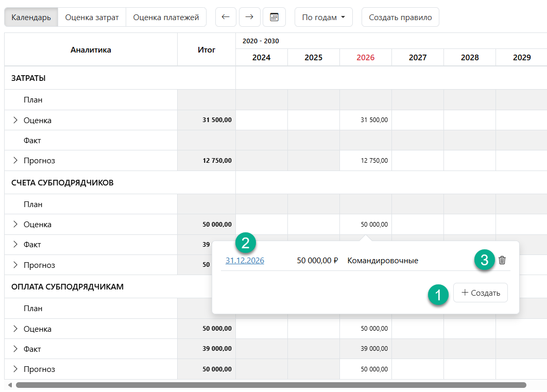Image resolution: width=547 pixels, height=392 pixels.
Task: Switch to the Оценка затрат tab
Action: 92,17
